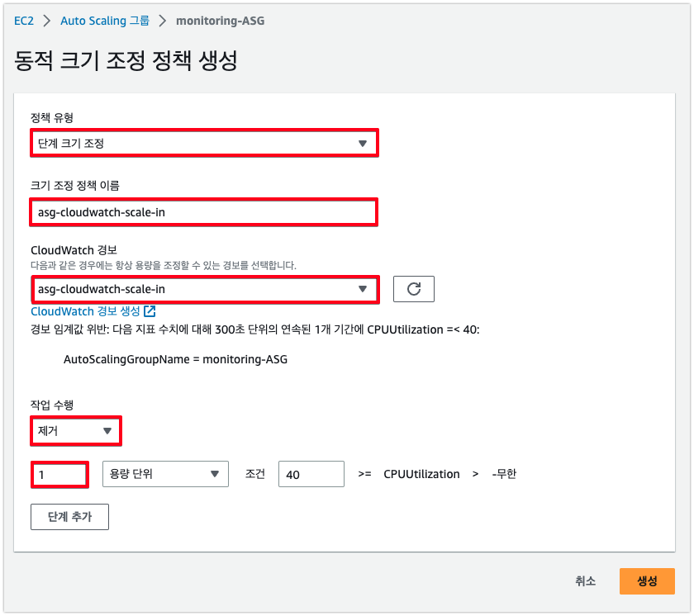Go to Auto Scaling 그룹 breadcrumb link
Screen dimensions: 694x616
(105, 21)
